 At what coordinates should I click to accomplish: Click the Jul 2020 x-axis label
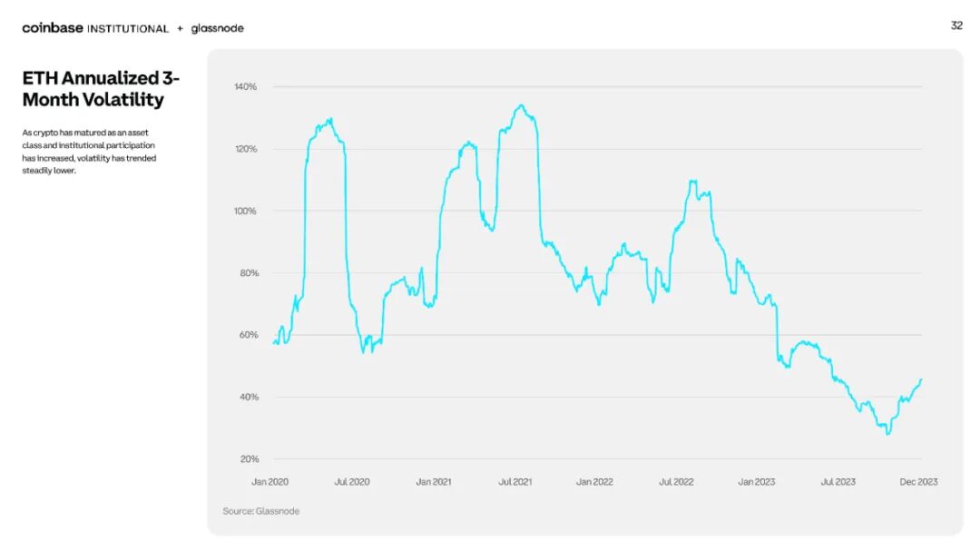(352, 482)
